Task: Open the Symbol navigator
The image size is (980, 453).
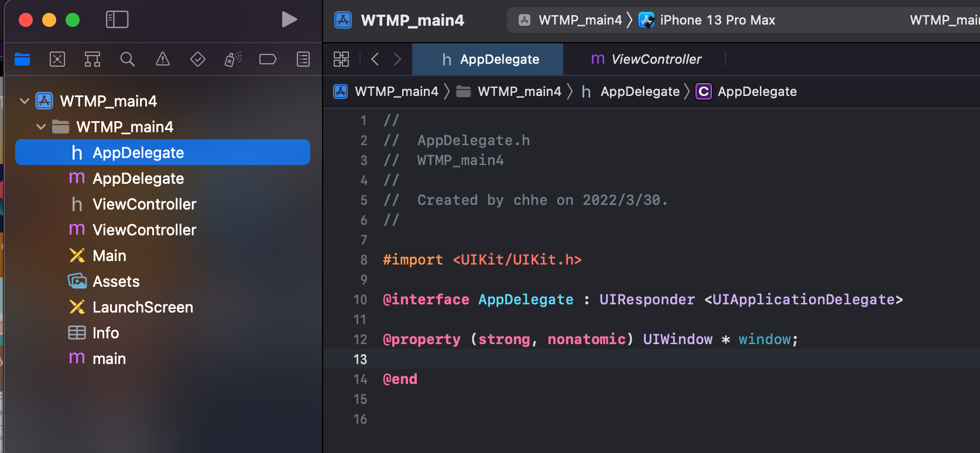Action: (92, 59)
